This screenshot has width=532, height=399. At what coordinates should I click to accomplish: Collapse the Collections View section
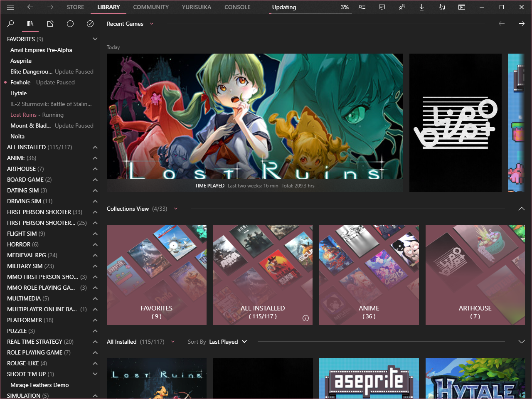(522, 209)
